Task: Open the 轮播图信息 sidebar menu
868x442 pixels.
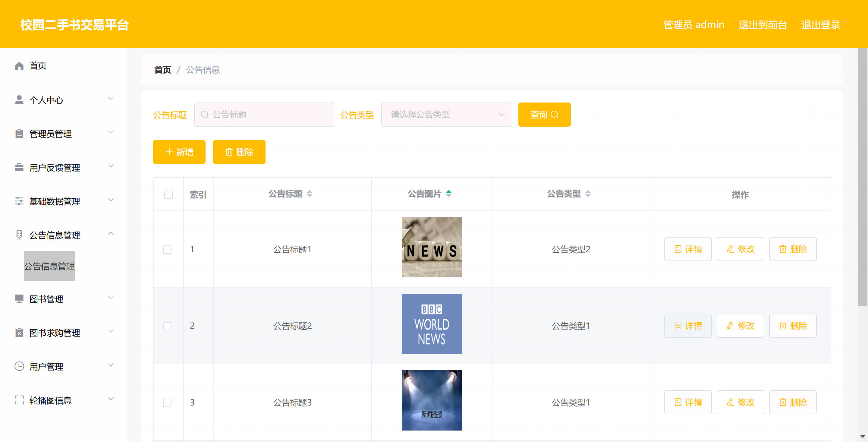Action: coord(63,400)
